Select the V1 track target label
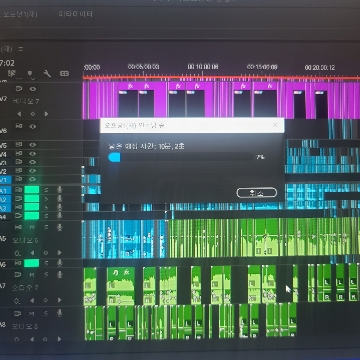The width and height of the screenshot is (360, 360). coord(5,180)
